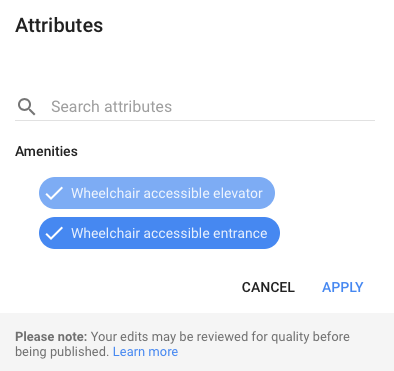Click the blue APPLY text button
394x371 pixels.
point(343,287)
